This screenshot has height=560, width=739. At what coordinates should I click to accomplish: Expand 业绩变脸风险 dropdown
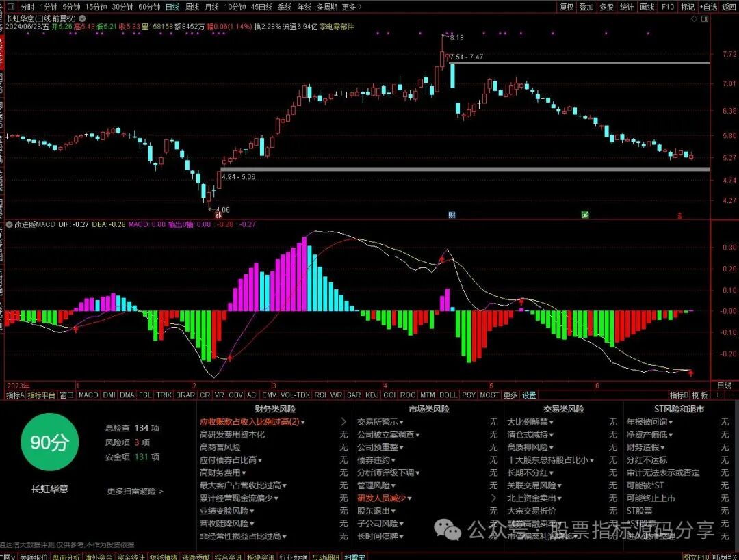pos(226,511)
